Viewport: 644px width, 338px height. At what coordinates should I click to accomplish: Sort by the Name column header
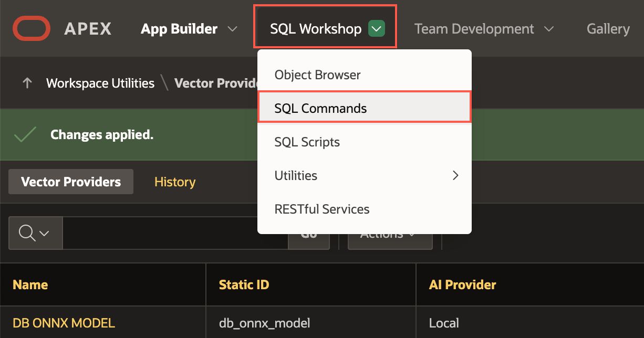pyautogui.click(x=30, y=284)
